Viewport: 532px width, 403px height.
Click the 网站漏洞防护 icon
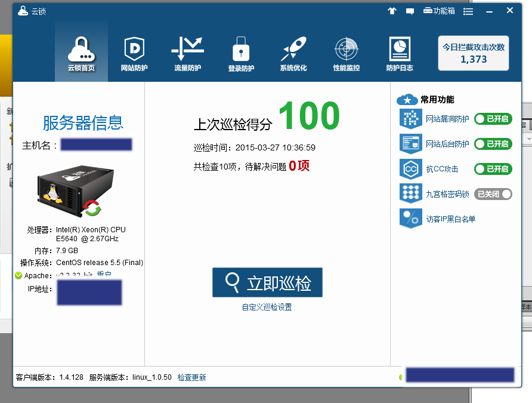point(411,119)
